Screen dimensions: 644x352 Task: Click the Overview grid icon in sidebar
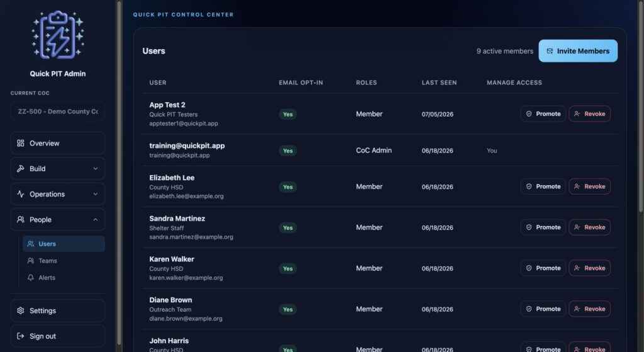point(21,143)
